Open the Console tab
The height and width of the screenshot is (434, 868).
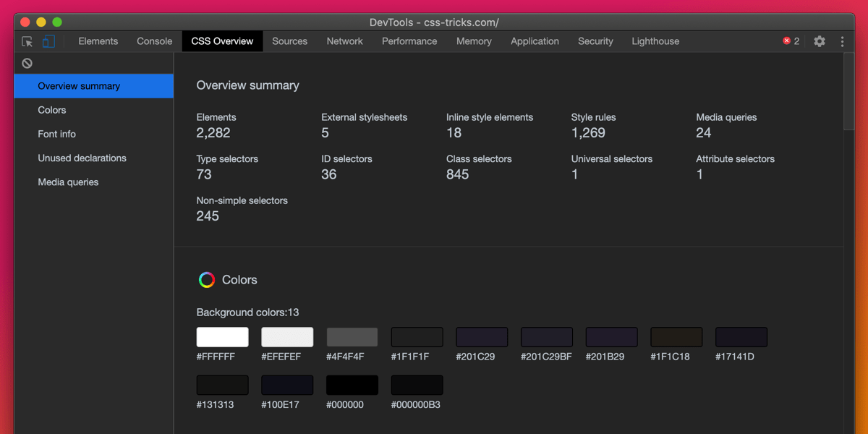point(154,41)
